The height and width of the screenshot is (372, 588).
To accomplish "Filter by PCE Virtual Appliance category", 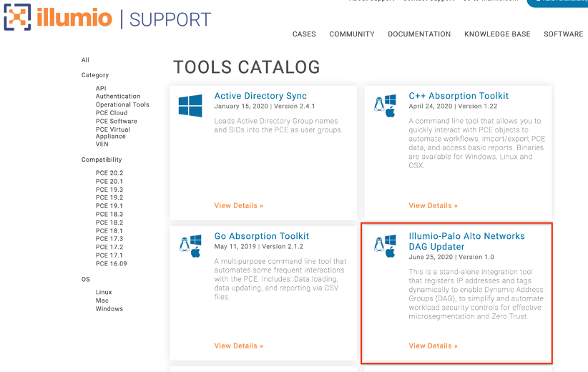I will (x=113, y=133).
